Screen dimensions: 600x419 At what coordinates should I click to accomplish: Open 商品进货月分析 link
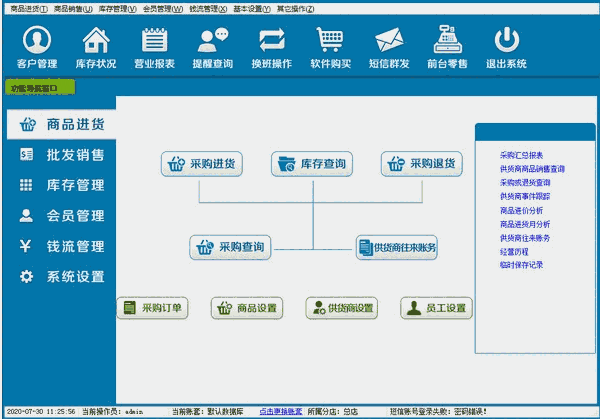(x=525, y=224)
